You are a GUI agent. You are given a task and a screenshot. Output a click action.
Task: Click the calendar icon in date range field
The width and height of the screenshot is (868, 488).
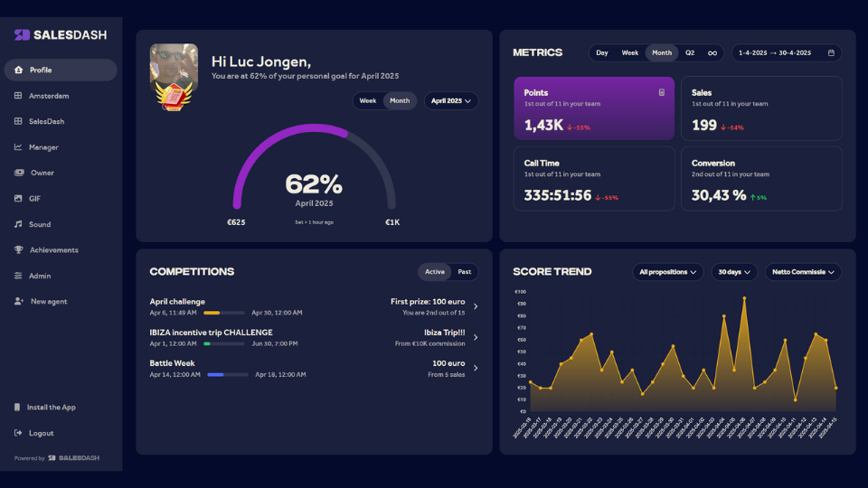click(x=831, y=52)
